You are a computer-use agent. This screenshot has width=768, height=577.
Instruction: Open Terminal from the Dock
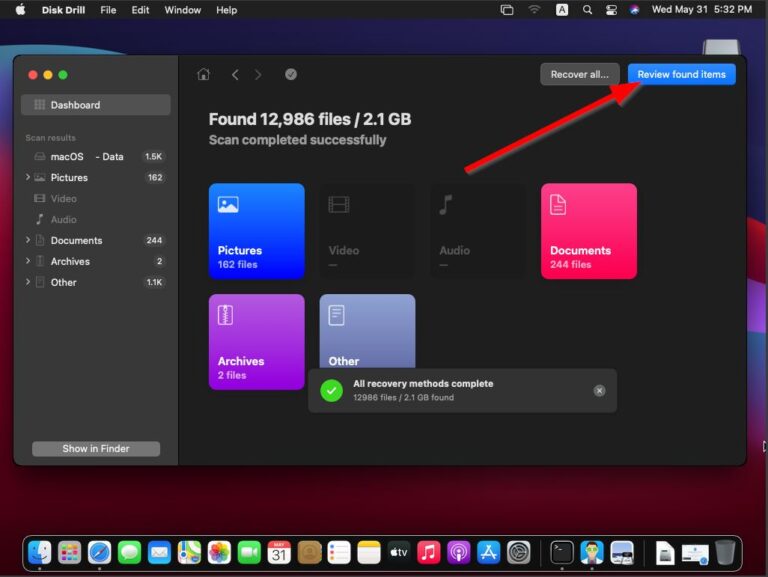click(562, 553)
